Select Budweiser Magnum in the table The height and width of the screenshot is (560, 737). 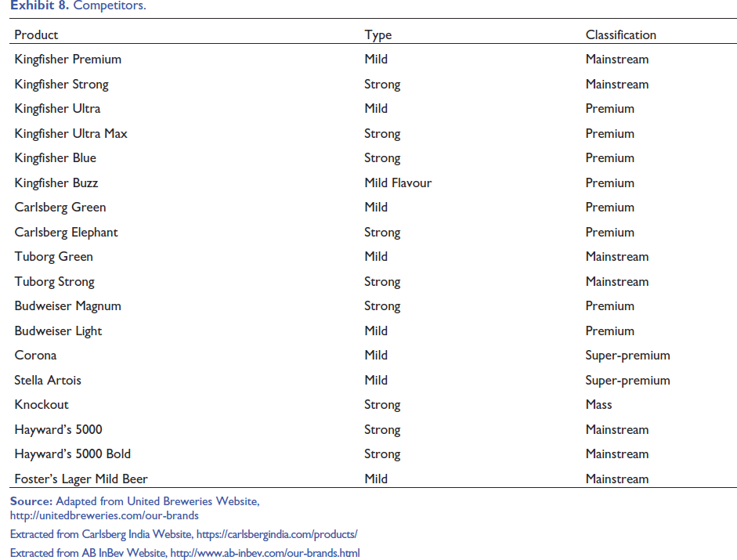[67, 306]
